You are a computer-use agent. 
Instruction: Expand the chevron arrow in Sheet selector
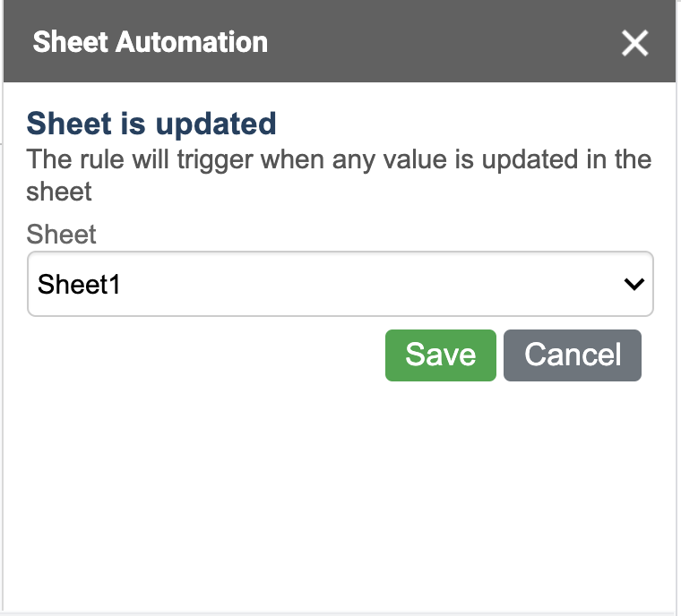pos(634,285)
